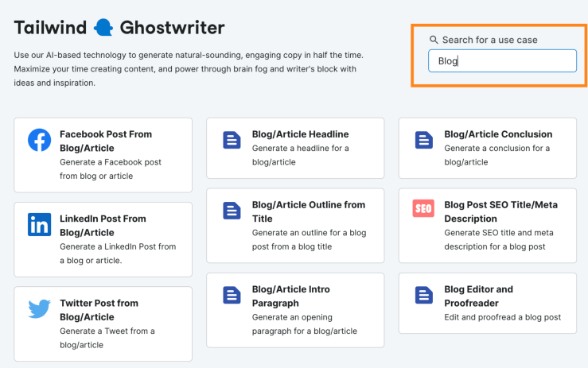Choose the Blog/Article Headline title
Viewport: 588px width, 368px height.
pos(300,134)
